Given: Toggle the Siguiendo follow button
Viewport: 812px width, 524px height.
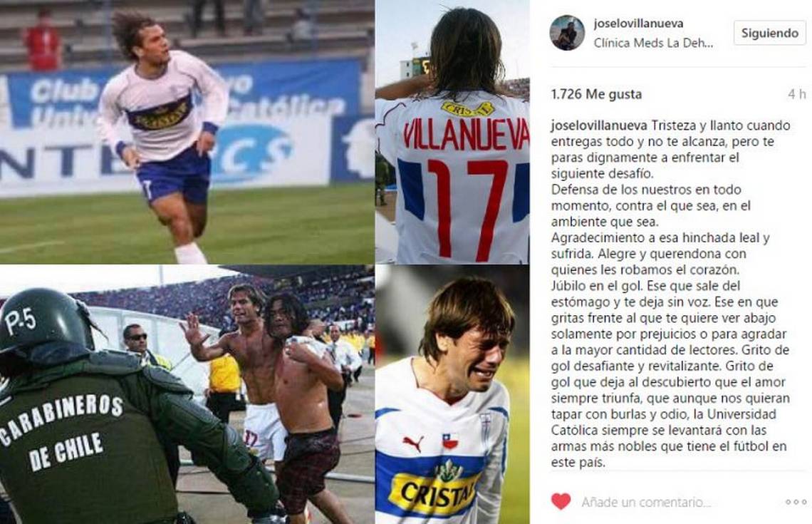Looking at the screenshot, I should coord(769,34).
